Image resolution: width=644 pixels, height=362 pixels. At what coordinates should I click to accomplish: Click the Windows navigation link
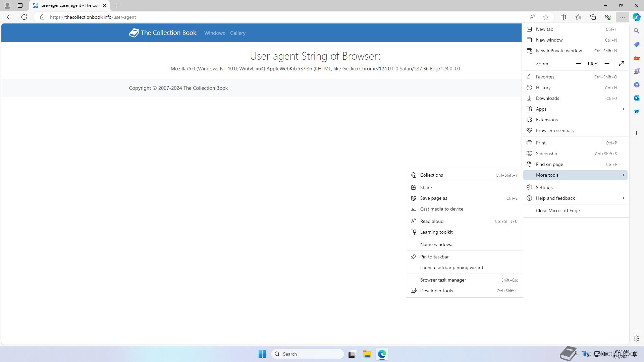pyautogui.click(x=214, y=33)
